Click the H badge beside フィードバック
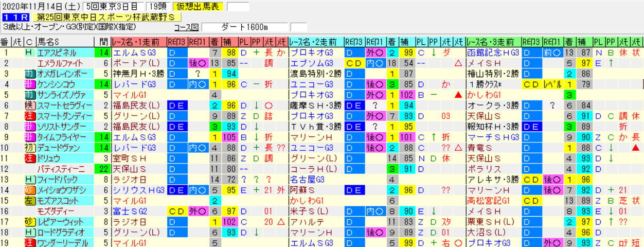 point(29,179)
